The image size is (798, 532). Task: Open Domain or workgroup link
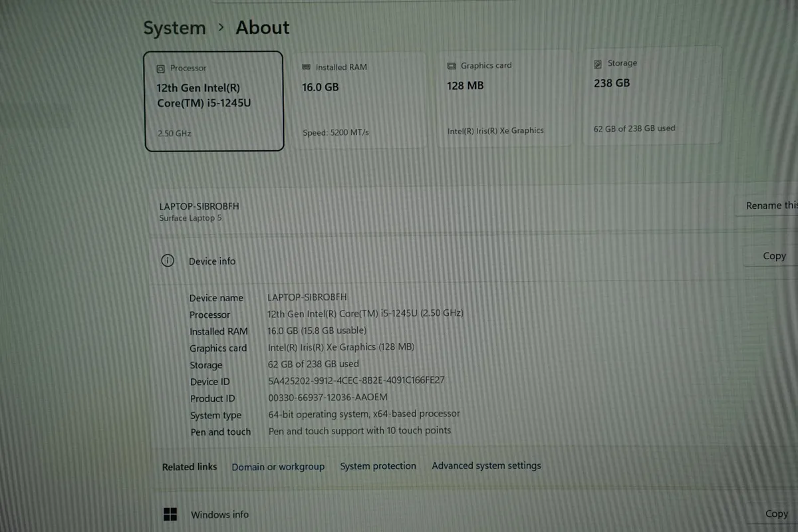point(278,467)
